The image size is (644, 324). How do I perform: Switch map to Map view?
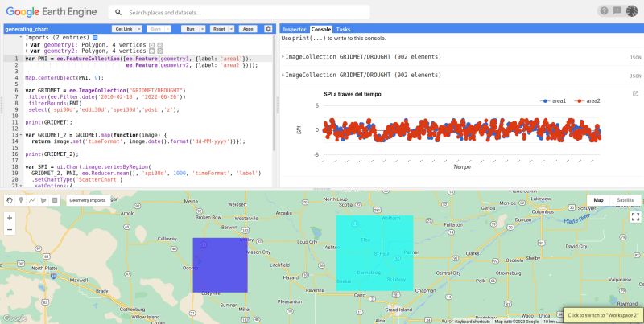598,200
